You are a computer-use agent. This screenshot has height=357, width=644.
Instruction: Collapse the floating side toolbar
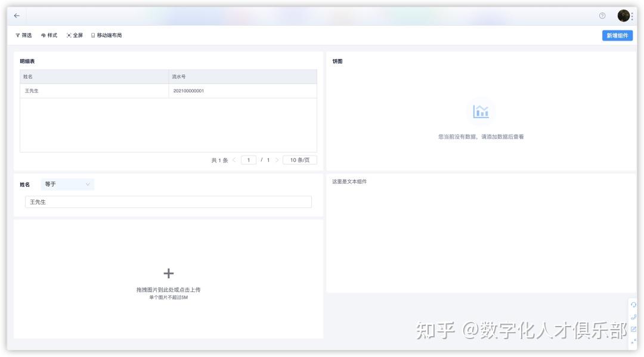[x=633, y=342]
